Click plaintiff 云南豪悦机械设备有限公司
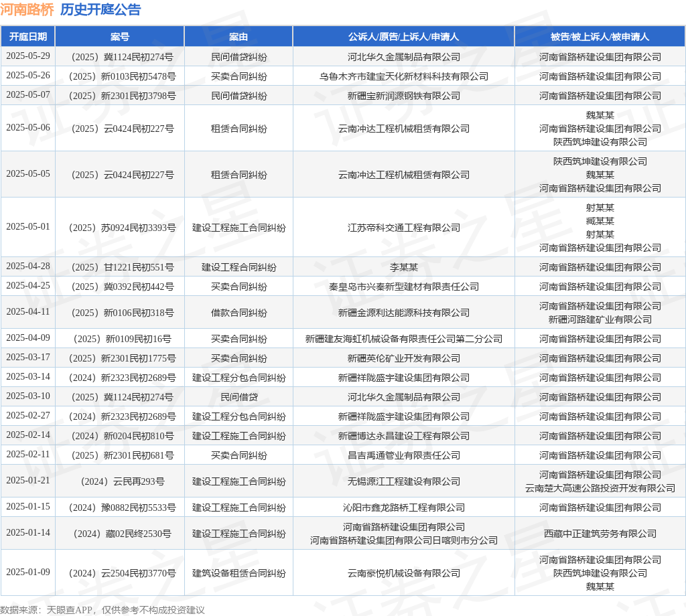 coord(404,573)
